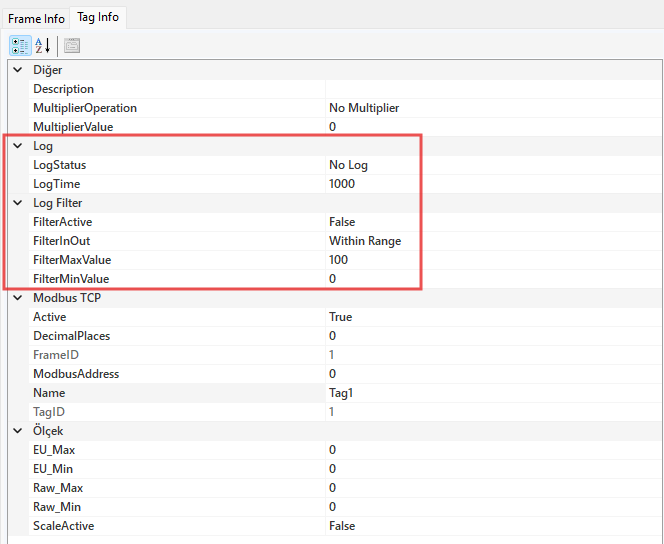Open the Property Pages icon
This screenshot has height=544, width=664.
coord(72,46)
